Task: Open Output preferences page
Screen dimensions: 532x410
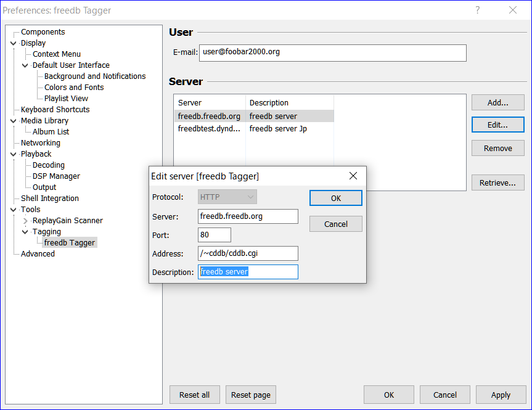Action: (44, 187)
